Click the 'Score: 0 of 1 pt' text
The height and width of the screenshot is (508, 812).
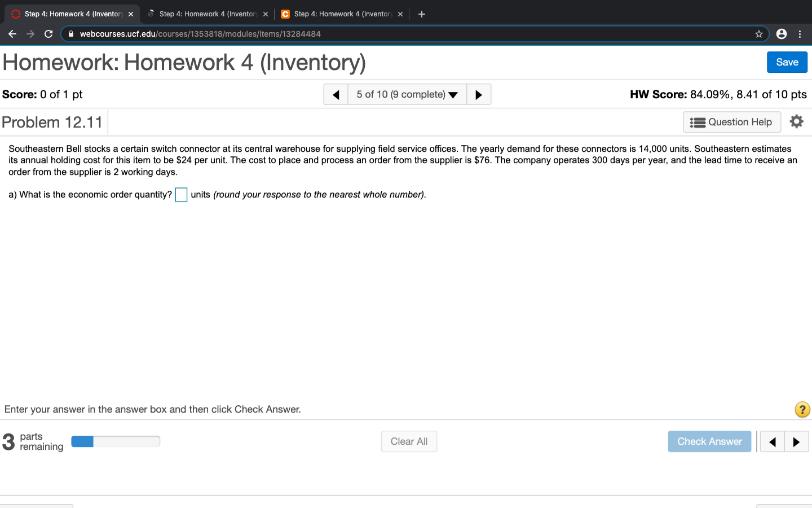[42, 94]
